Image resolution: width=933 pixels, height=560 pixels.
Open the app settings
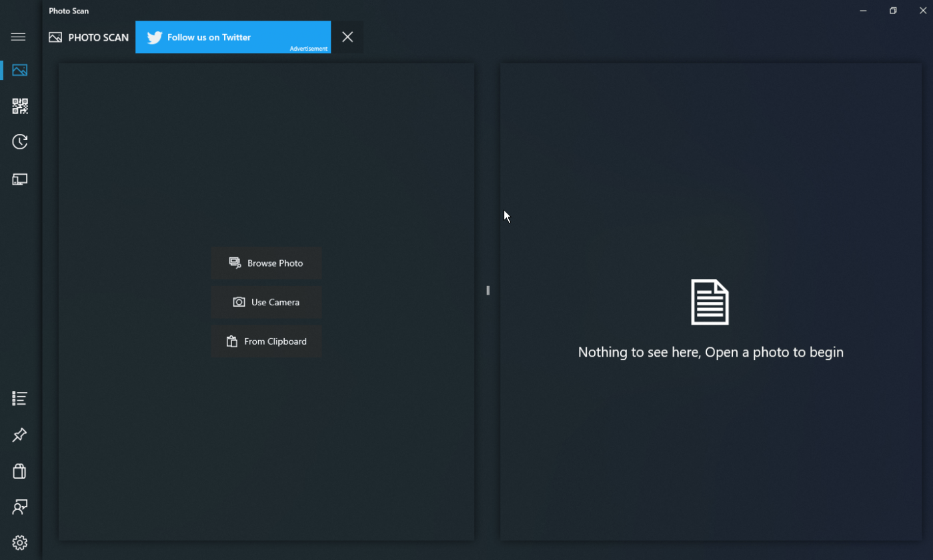click(18, 542)
